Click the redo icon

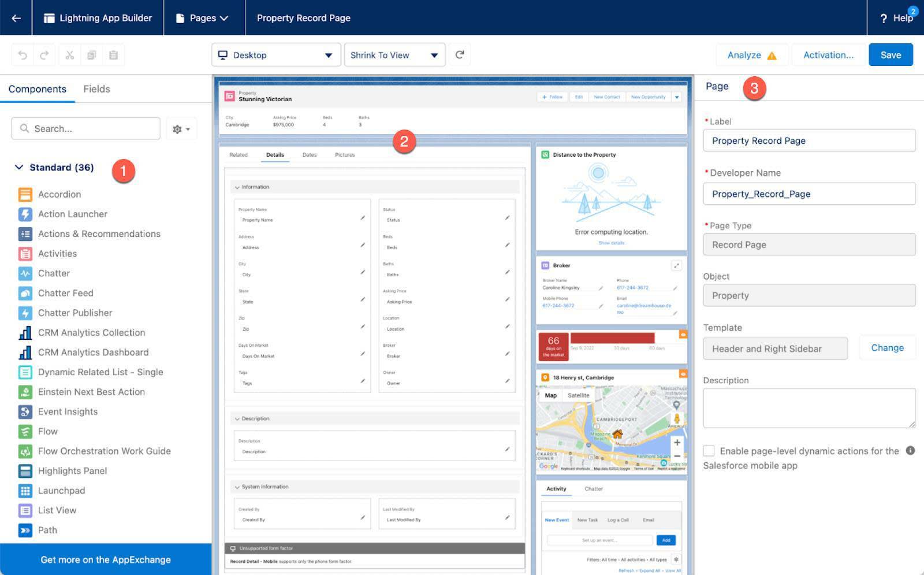click(x=44, y=55)
